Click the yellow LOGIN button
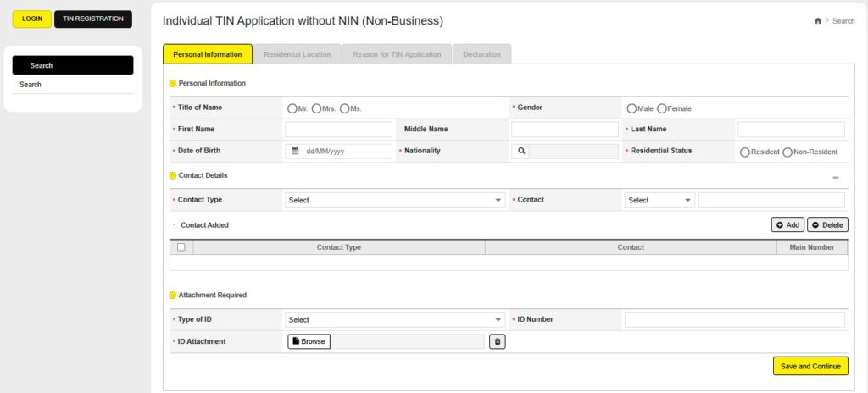Image resolution: width=868 pixels, height=393 pixels. tap(32, 19)
